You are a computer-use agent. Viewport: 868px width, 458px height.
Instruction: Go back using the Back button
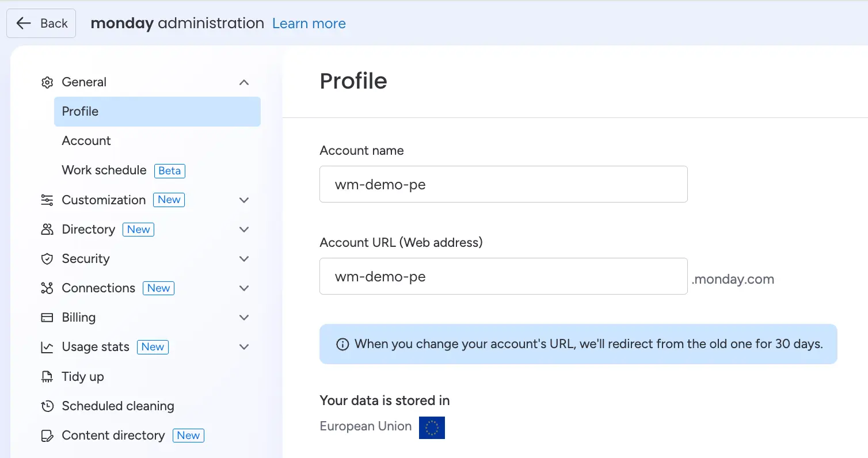click(41, 24)
